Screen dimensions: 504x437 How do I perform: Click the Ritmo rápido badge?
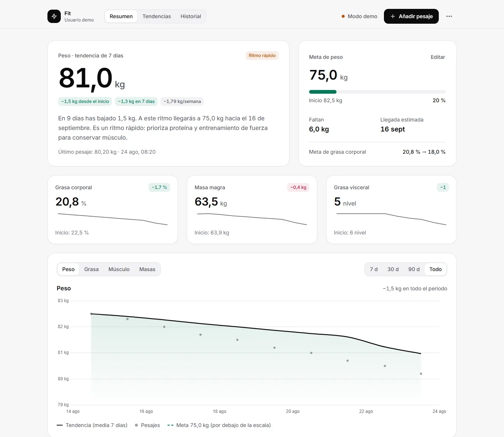click(x=262, y=56)
